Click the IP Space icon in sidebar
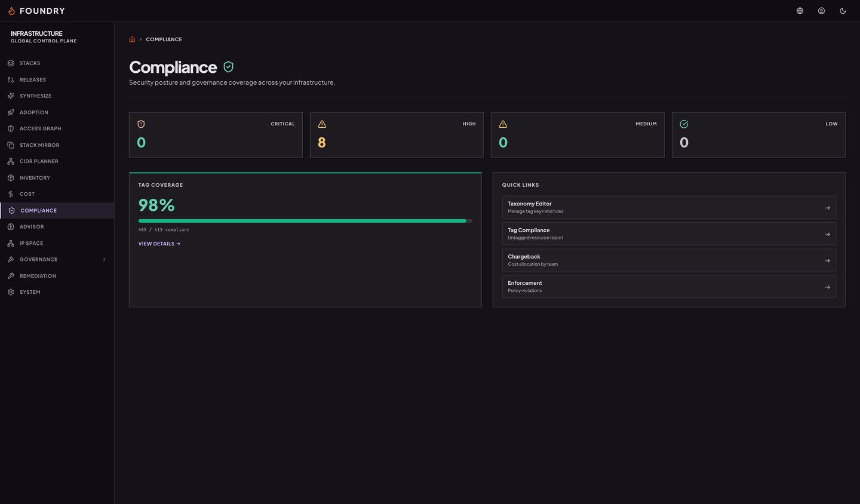This screenshot has height=504, width=860. 11,243
